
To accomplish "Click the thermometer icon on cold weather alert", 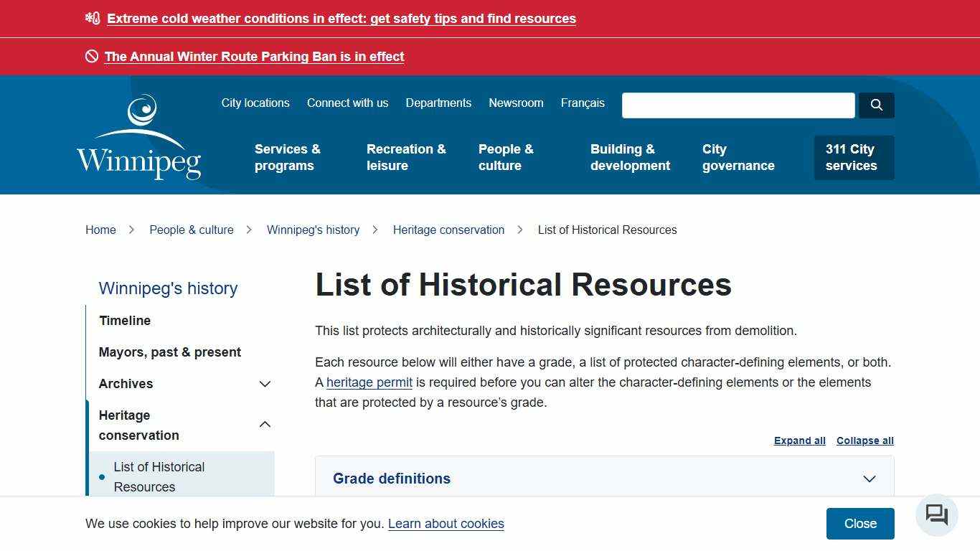I will [x=93, y=18].
